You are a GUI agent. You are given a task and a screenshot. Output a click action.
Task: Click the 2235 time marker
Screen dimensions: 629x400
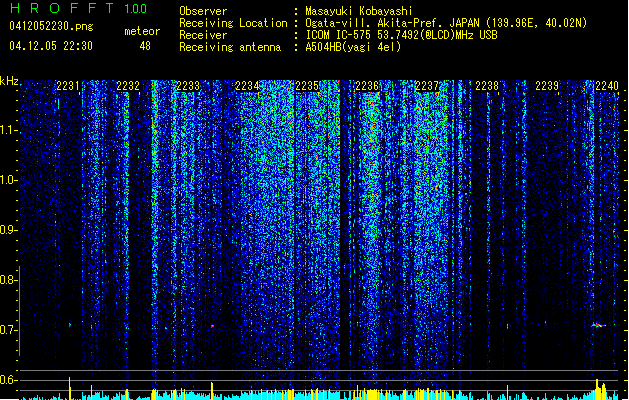(307, 86)
